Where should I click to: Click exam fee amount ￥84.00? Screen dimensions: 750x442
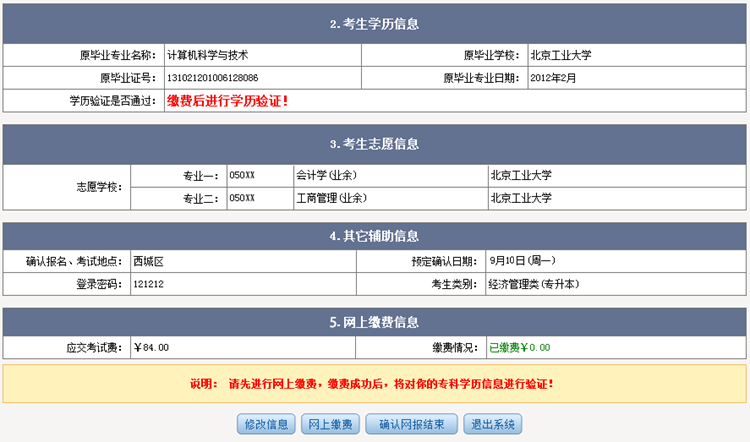tap(151, 347)
